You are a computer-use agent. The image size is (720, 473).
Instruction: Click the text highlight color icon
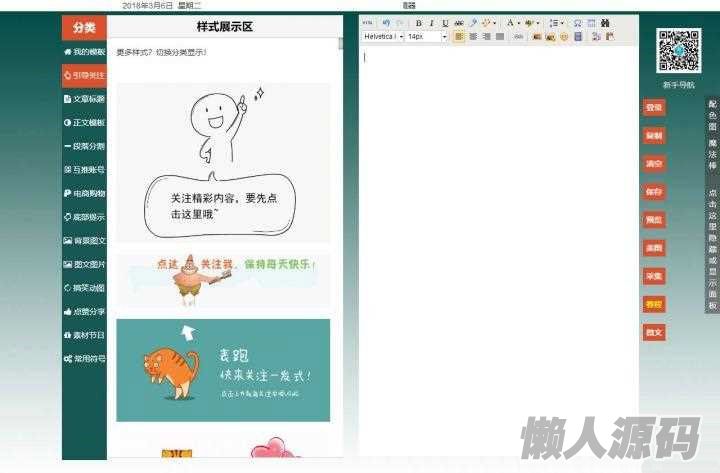coord(529,23)
